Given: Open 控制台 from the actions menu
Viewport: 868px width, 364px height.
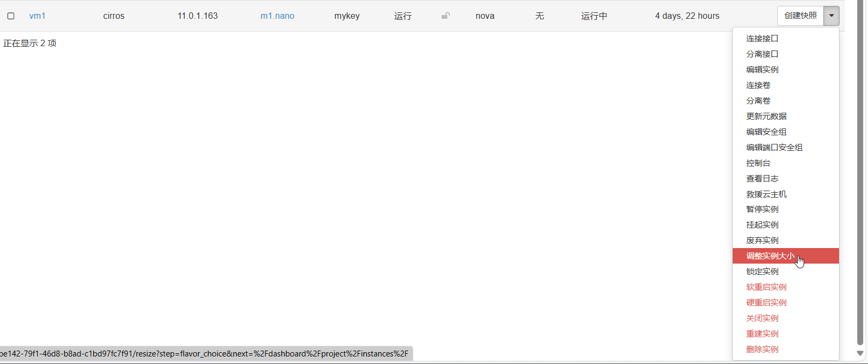Looking at the screenshot, I should pyautogui.click(x=785, y=163).
